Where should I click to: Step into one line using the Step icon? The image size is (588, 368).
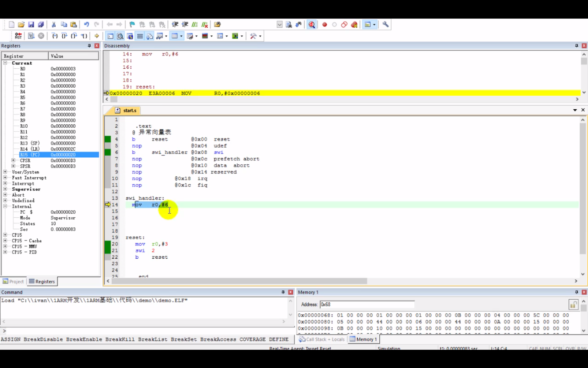click(x=55, y=36)
